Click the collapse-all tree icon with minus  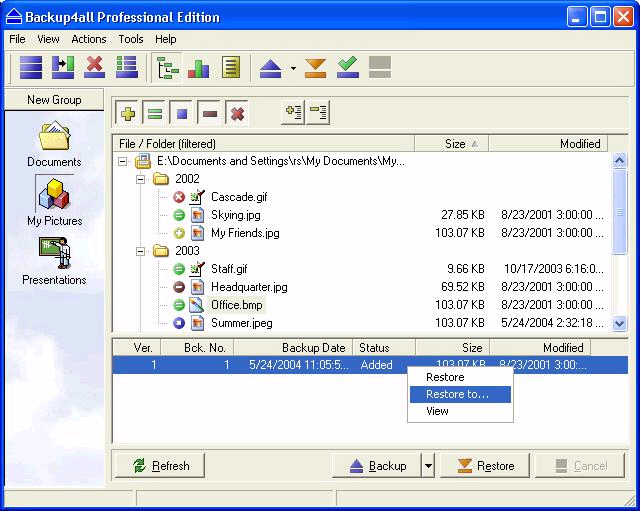[318, 112]
